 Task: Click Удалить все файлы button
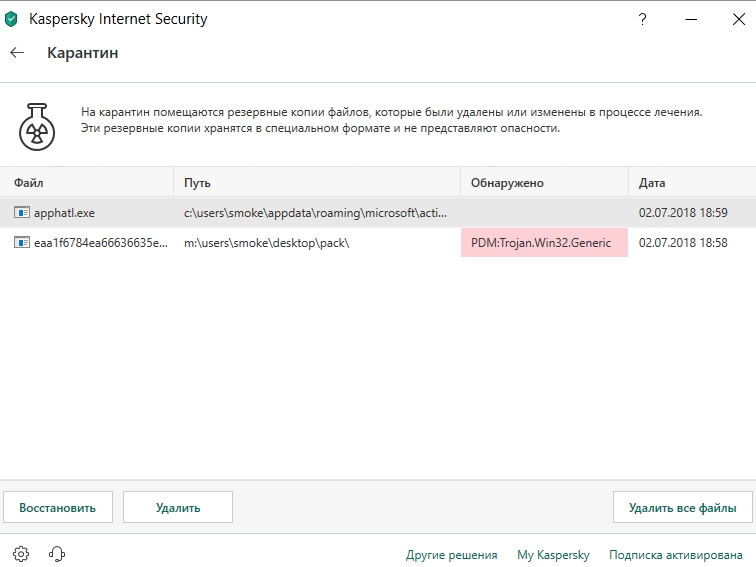[x=683, y=507]
